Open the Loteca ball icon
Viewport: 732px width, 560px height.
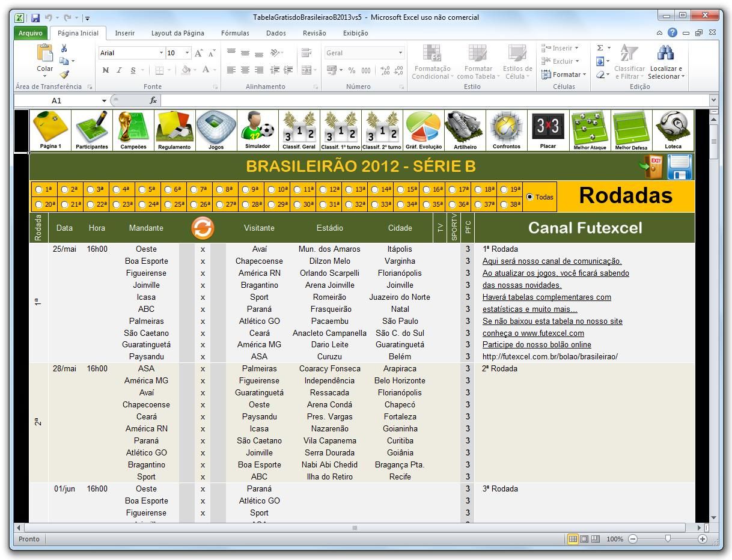point(673,130)
